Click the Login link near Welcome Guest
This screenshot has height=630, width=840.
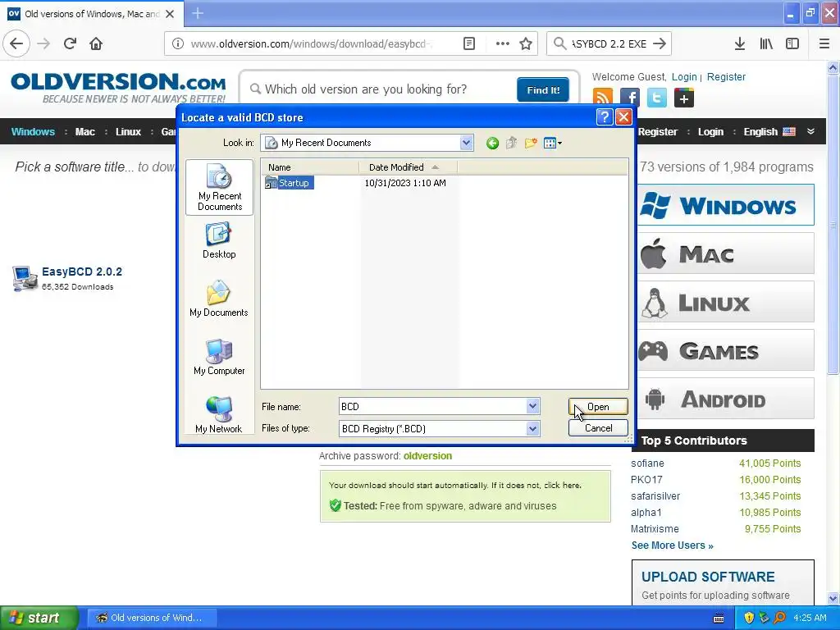click(x=684, y=76)
